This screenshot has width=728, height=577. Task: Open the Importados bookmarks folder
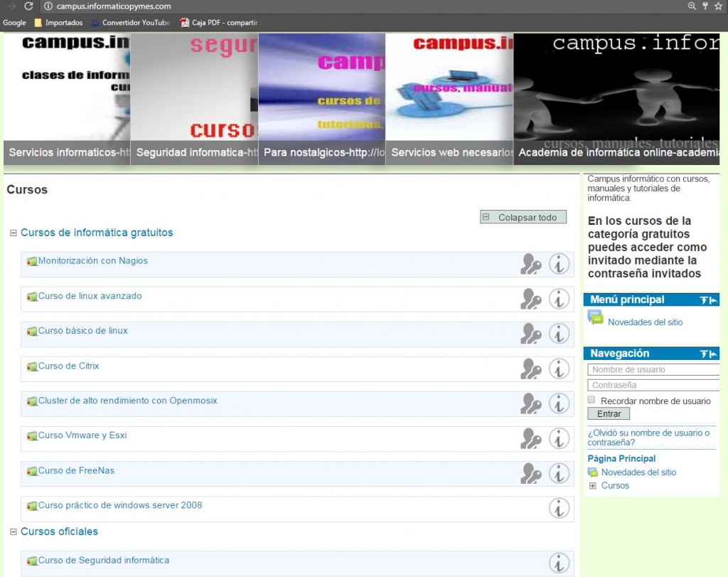tap(58, 23)
